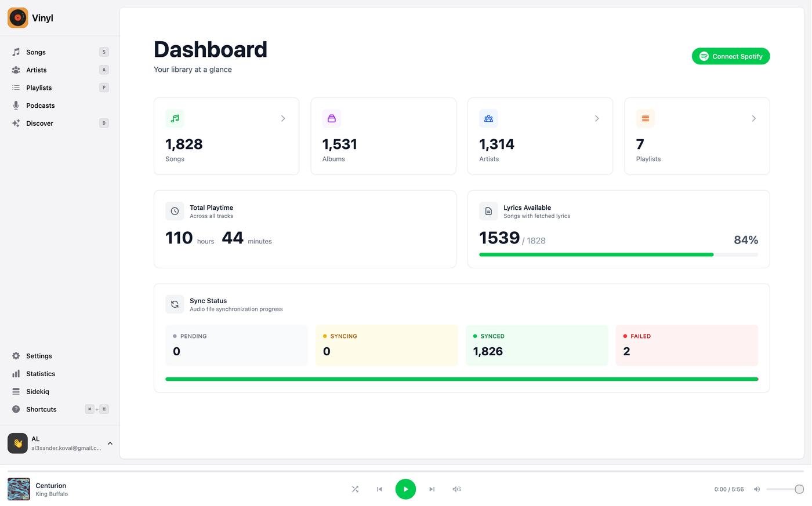
Task: Open the Statistics bar chart icon
Action: coord(16,374)
